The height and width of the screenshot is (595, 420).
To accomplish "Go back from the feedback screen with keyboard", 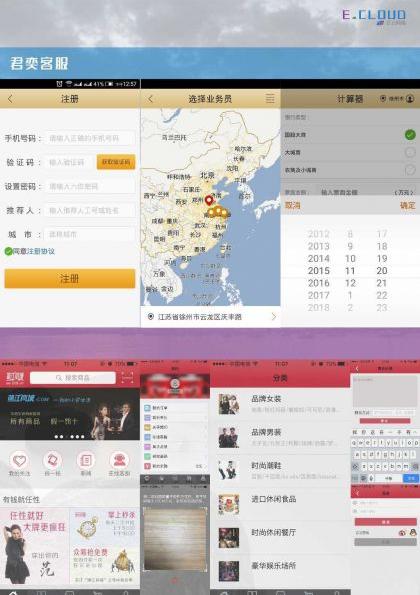I will coord(357,368).
